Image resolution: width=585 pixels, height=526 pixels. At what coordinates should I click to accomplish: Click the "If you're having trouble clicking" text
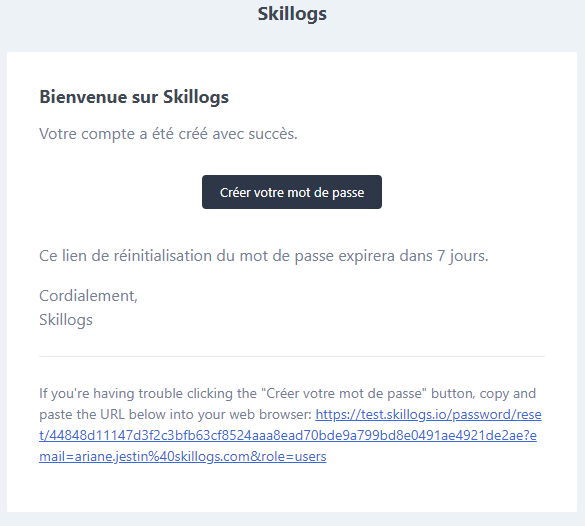tap(148, 394)
